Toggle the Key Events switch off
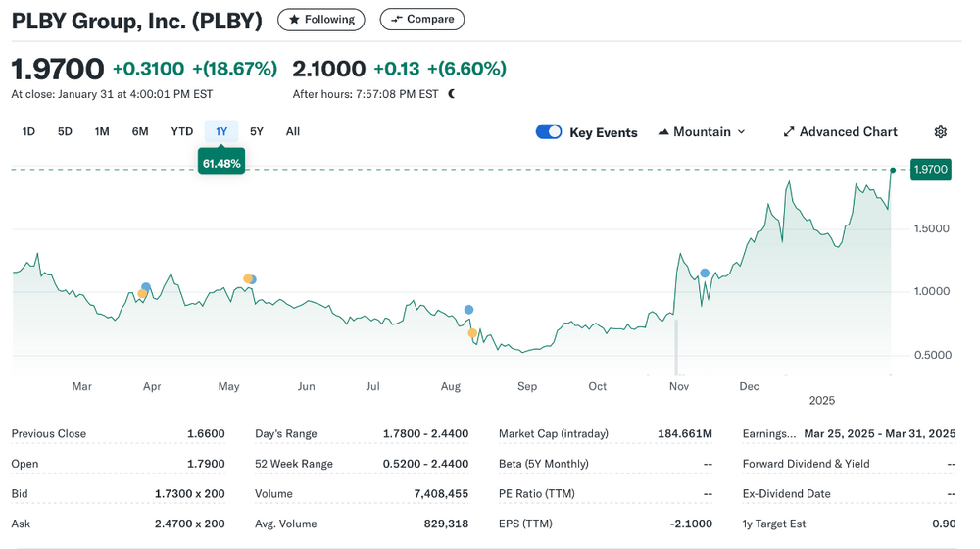980x549 pixels. click(x=549, y=132)
